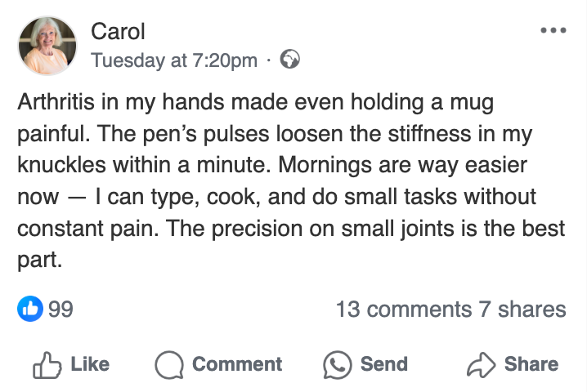The image size is (587, 392).
Task: Click the word "part." ending the post
Action: coord(38,260)
